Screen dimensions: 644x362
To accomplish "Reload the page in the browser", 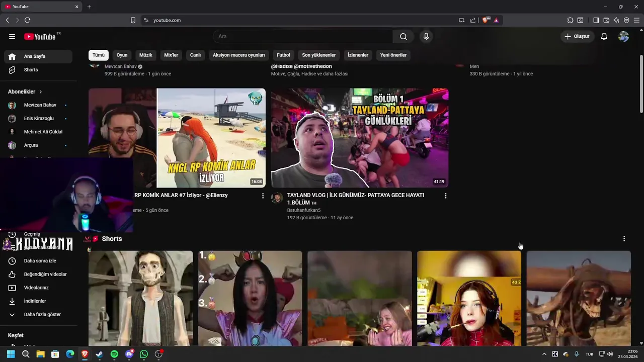I will [27, 20].
